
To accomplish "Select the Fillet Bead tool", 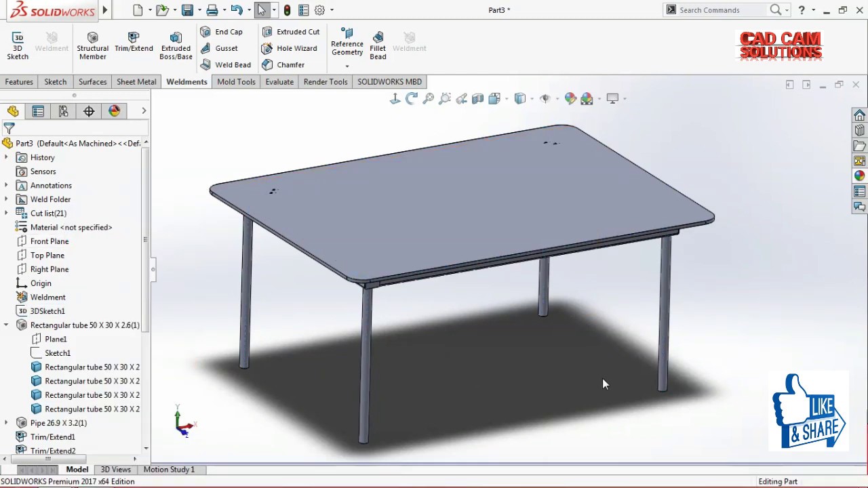I will coord(378,46).
